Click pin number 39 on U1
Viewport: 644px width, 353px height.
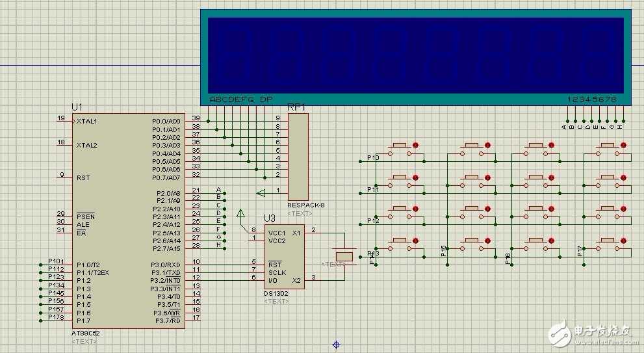pos(196,118)
